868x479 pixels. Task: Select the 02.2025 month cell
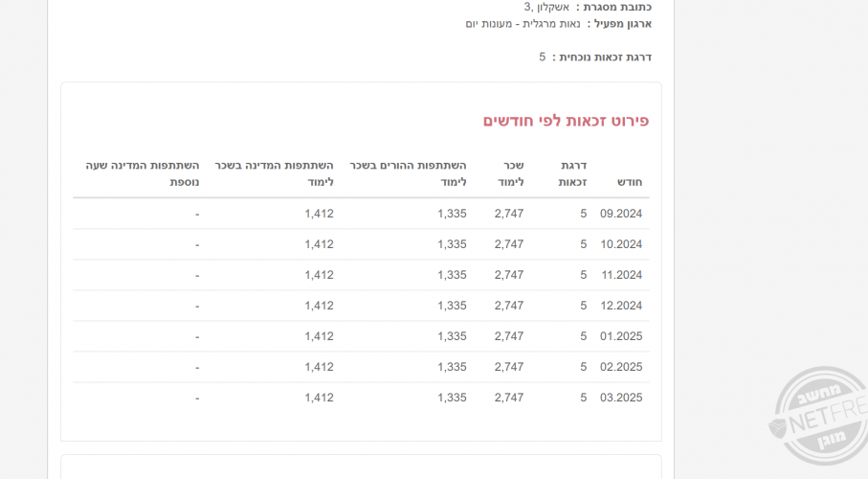(x=621, y=367)
